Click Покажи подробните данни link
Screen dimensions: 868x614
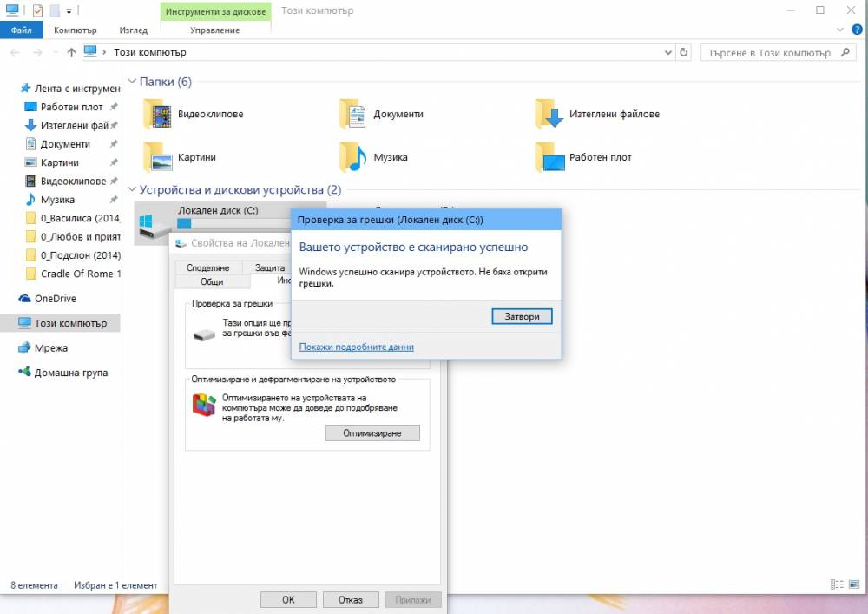click(x=357, y=347)
